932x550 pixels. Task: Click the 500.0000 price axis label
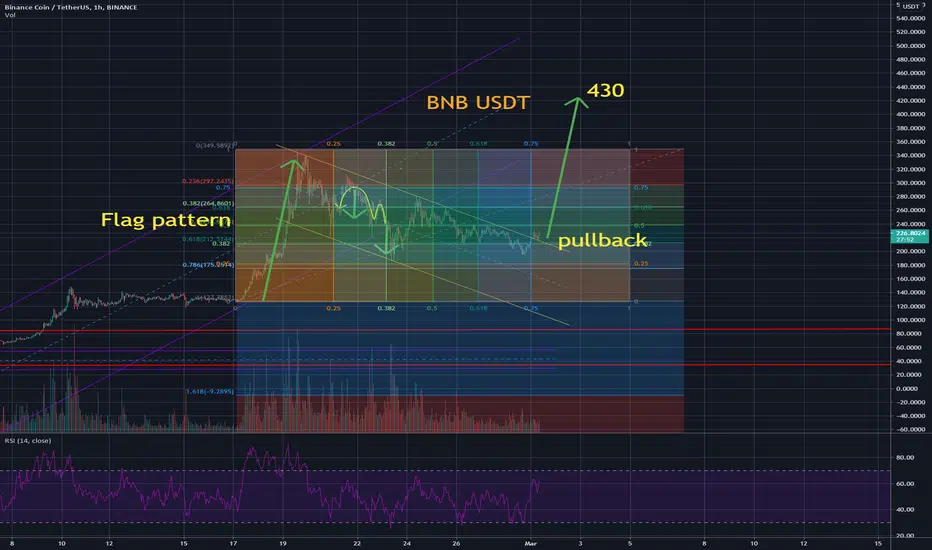[x=910, y=46]
